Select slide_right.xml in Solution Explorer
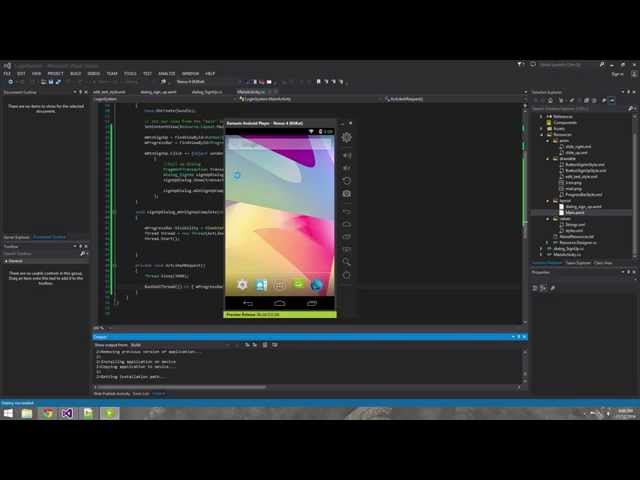This screenshot has height=480, width=640. click(x=578, y=147)
